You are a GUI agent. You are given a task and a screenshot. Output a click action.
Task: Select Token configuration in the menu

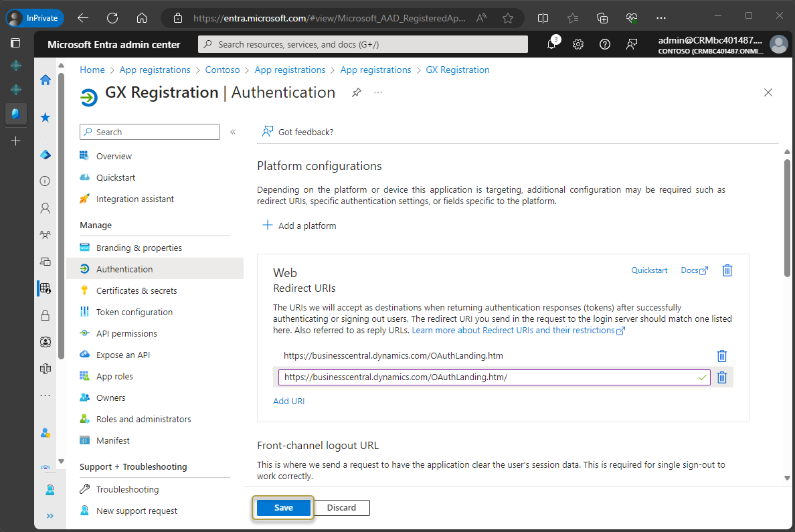pos(134,312)
